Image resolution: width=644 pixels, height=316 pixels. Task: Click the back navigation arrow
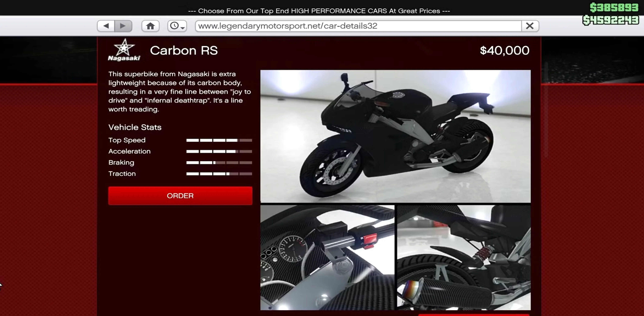106,26
